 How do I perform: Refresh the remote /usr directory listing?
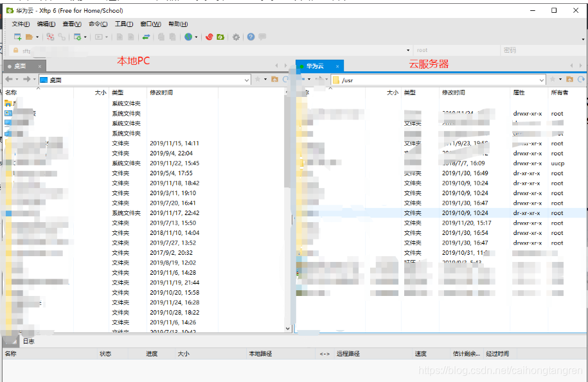(582, 80)
